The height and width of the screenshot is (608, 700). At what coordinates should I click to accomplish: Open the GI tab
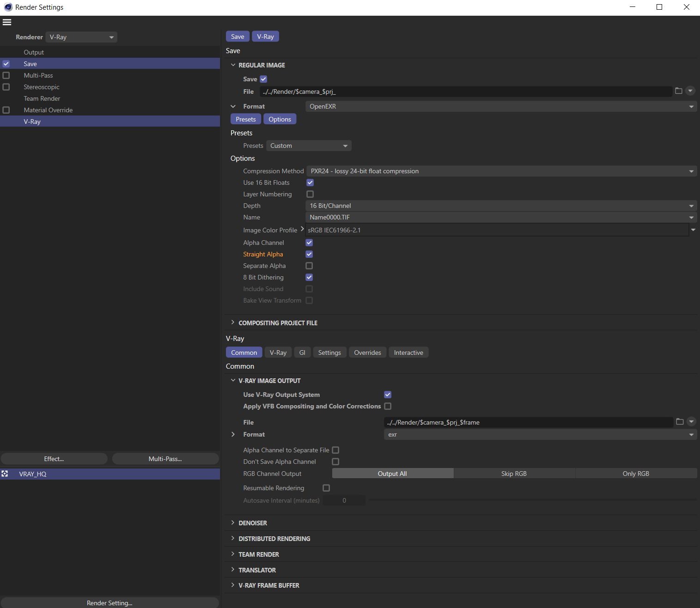point(302,353)
